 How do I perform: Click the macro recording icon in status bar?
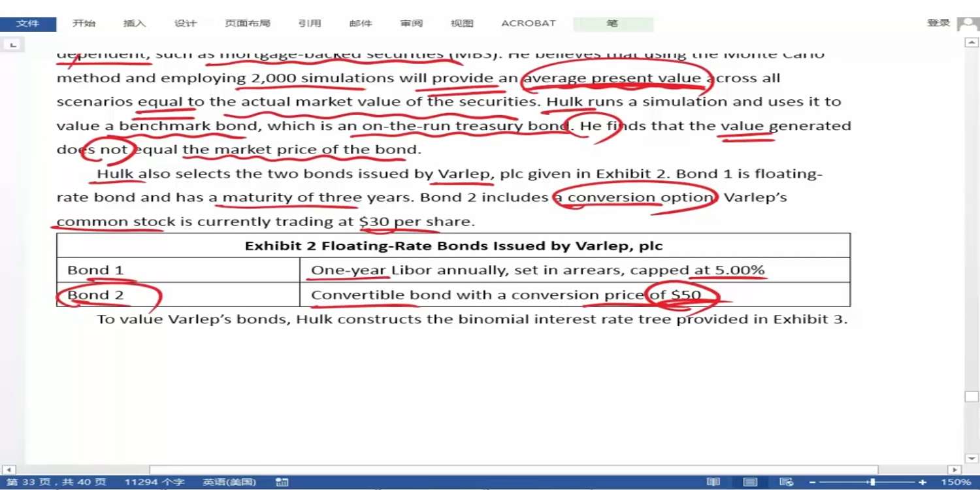(282, 482)
